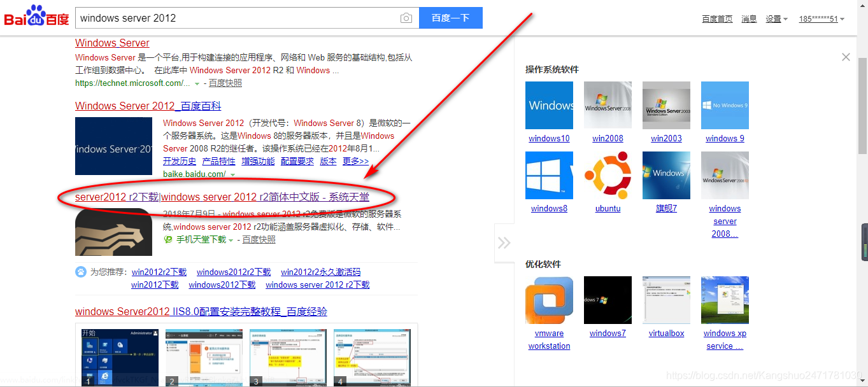Click the green shield icon before 手机天堂下载
Viewport: 868px width, 387px height.
pyautogui.click(x=168, y=240)
